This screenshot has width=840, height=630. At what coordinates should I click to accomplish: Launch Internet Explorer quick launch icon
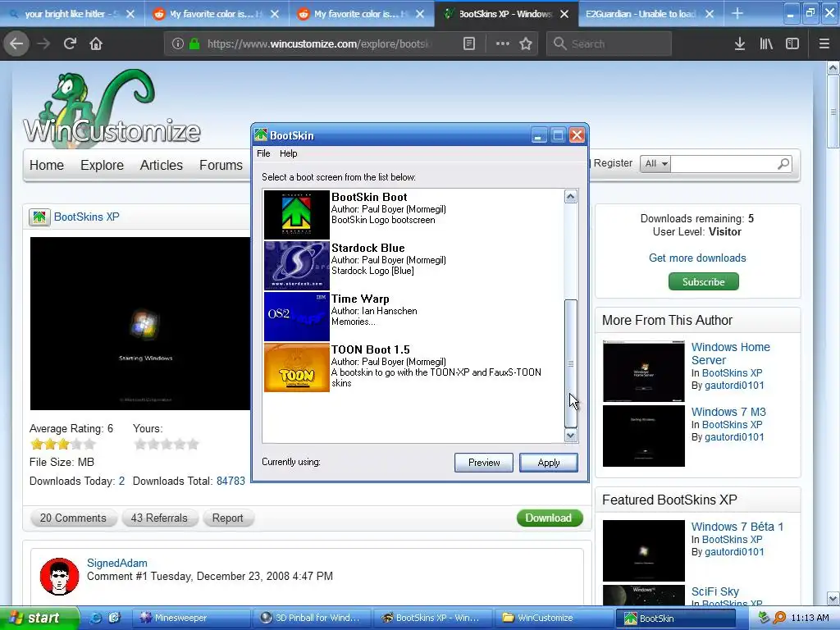point(96,618)
